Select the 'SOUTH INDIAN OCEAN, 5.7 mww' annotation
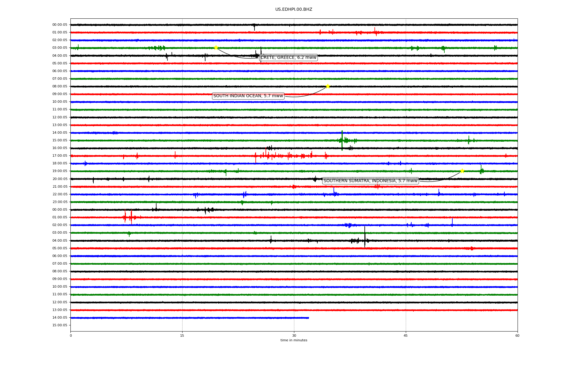This screenshot has height=368, width=588. click(x=248, y=96)
